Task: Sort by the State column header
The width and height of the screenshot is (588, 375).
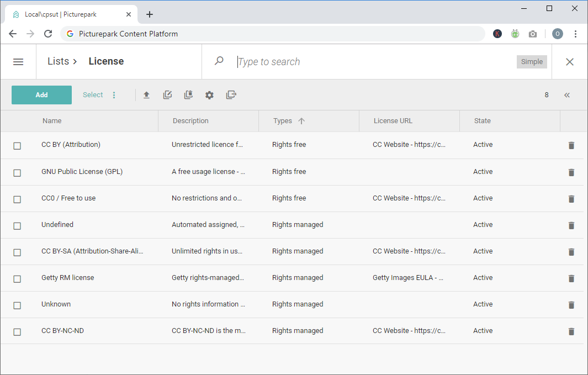Action: 482,121
